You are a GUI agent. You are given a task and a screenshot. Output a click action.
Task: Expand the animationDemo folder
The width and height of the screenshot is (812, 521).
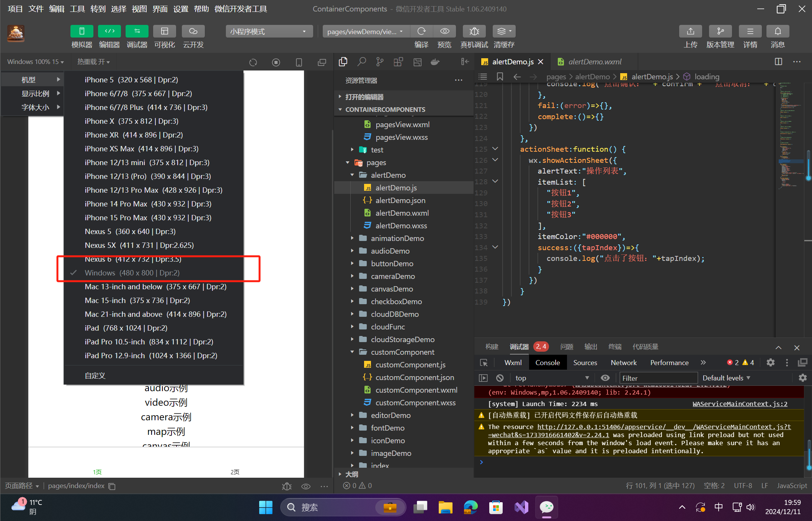(x=397, y=238)
